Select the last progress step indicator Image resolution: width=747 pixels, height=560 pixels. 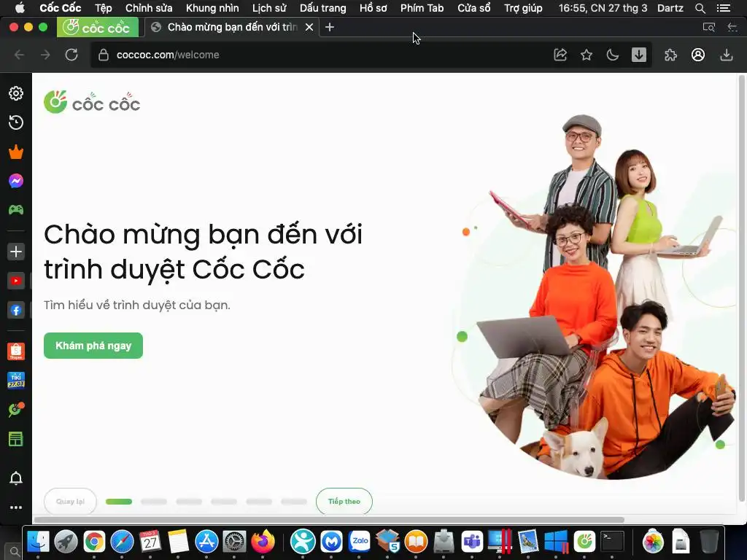click(294, 502)
